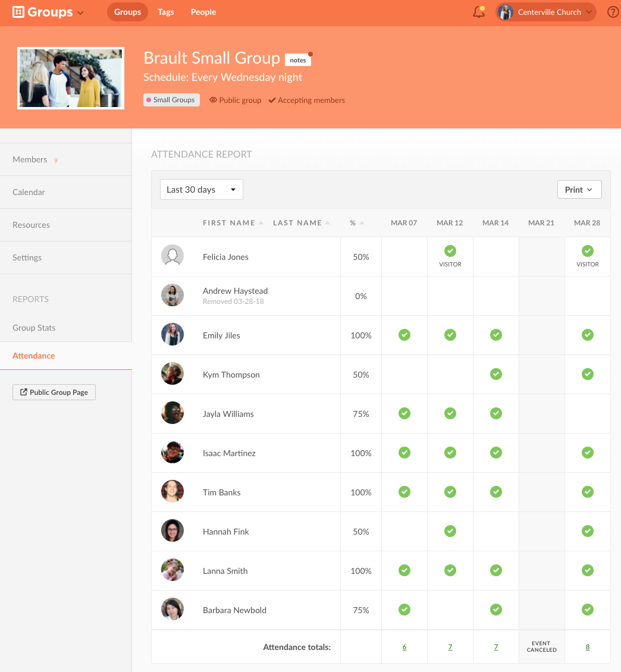Toggle Felicia Jones's Mar 12 attendance check
This screenshot has height=672, width=621.
[450, 251]
